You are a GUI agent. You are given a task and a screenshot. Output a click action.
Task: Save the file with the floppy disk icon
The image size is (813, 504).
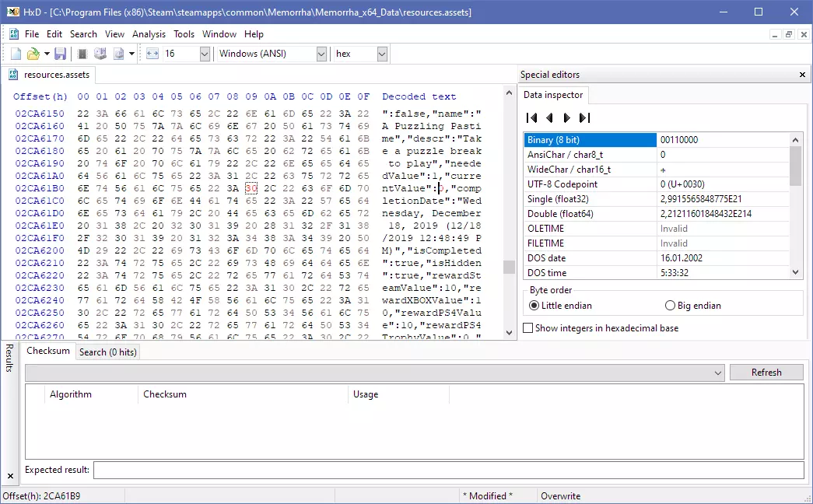coord(60,54)
